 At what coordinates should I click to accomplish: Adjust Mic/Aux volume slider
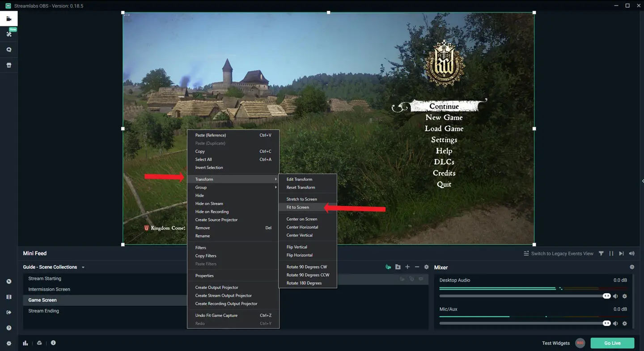525,323
